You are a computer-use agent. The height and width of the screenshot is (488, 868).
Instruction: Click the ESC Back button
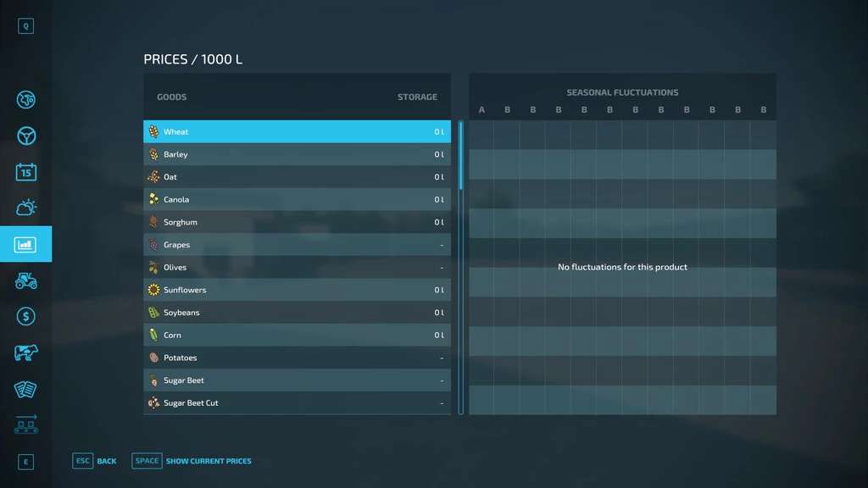tap(95, 461)
